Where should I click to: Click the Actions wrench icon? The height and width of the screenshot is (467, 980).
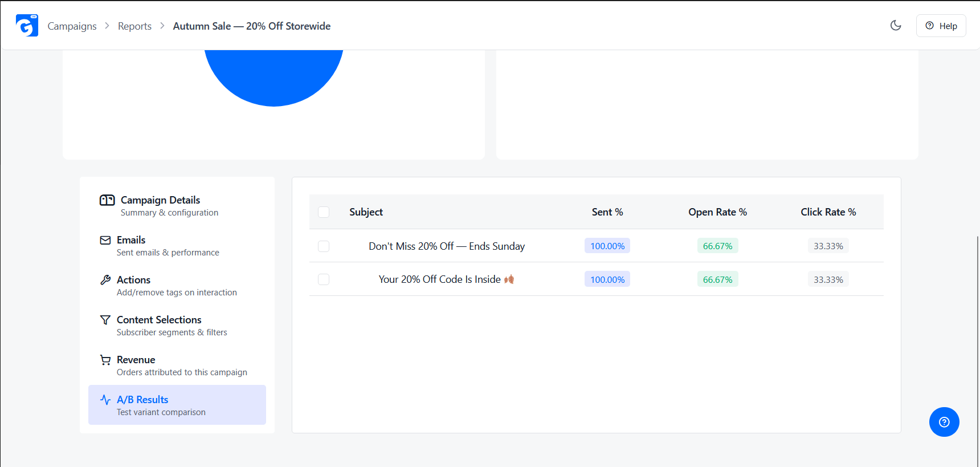coord(105,280)
